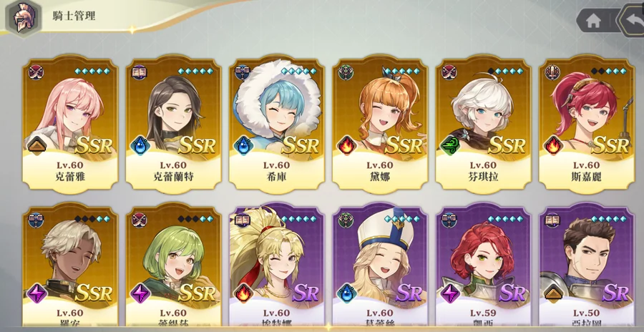Click the fire element icon on 黛娜's card
This screenshot has height=332, width=644.
pos(346,145)
